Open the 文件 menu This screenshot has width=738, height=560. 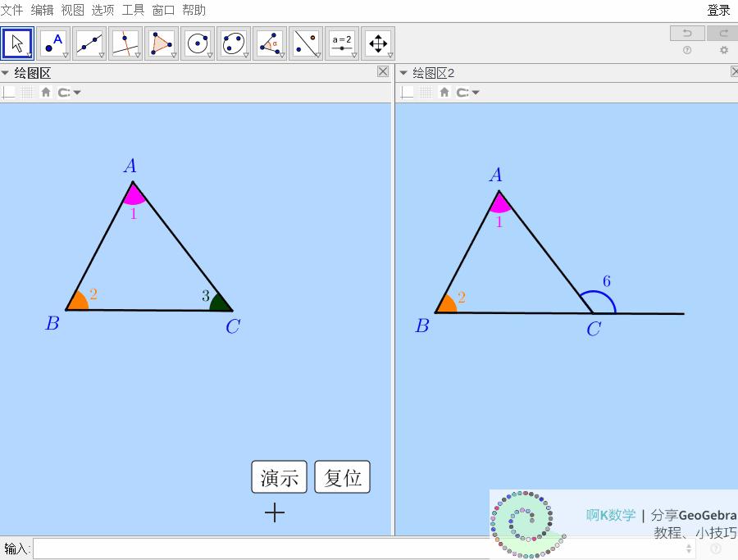point(11,10)
